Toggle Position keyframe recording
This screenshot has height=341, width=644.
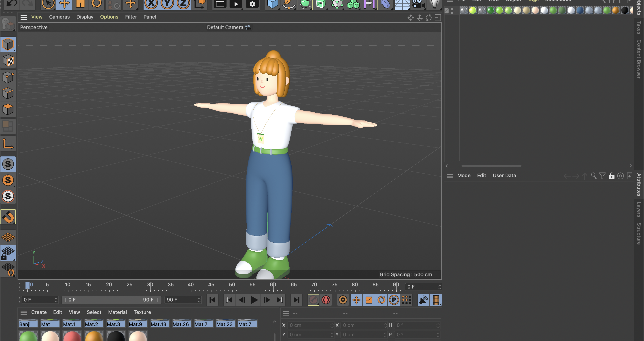pos(356,300)
